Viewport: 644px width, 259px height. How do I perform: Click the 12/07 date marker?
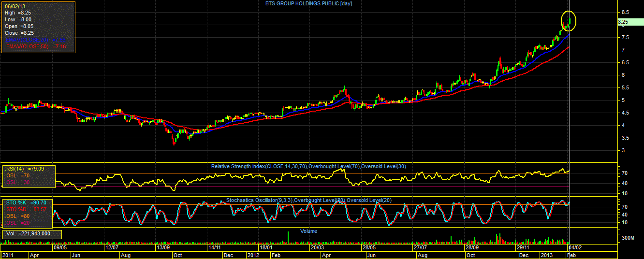pyautogui.click(x=112, y=247)
